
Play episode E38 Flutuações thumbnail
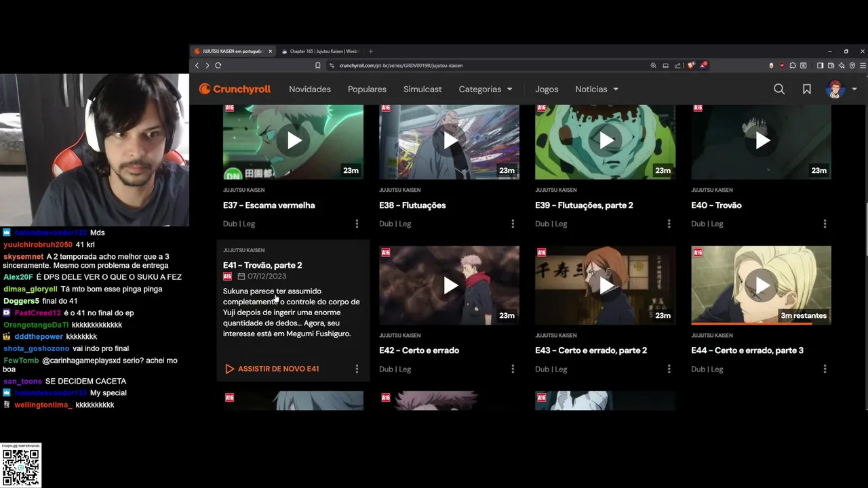point(449,142)
